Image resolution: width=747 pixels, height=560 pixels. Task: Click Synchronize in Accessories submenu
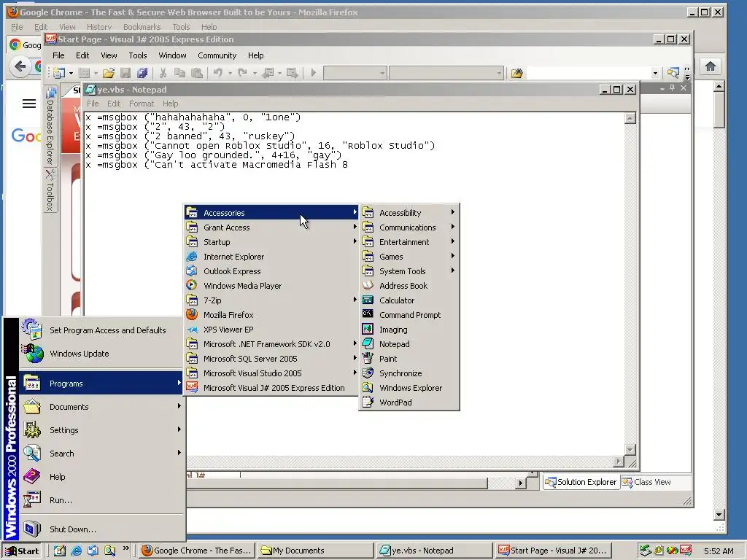point(409,373)
